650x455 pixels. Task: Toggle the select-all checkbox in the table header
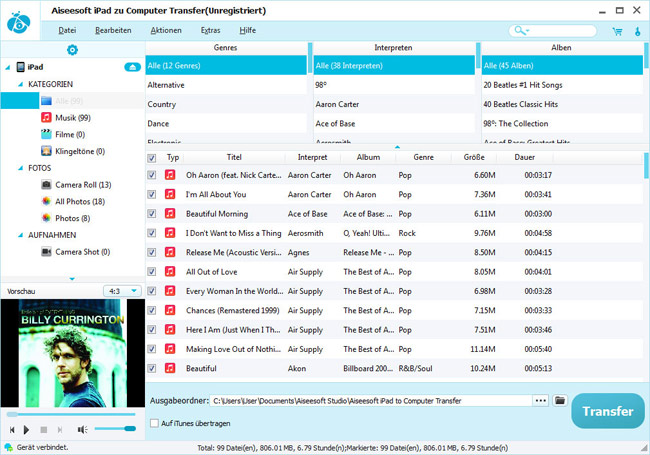[x=152, y=158]
